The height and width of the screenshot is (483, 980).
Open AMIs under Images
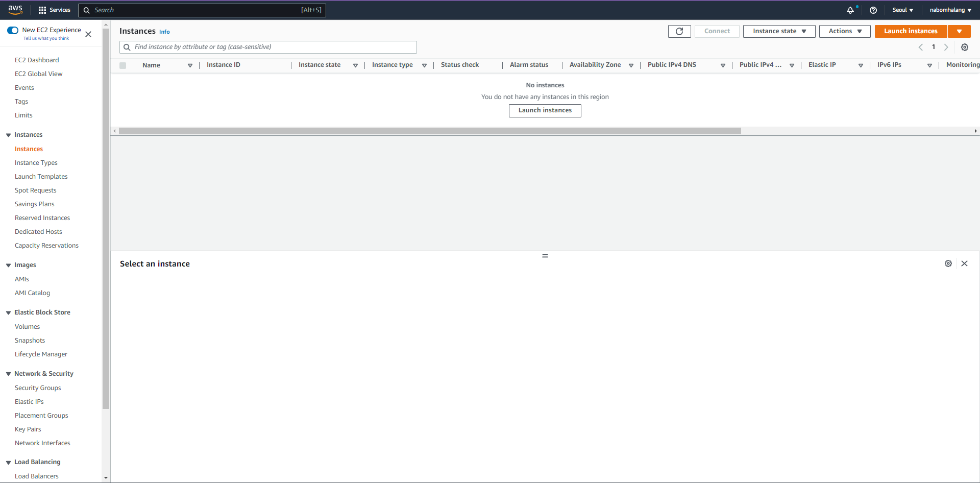click(22, 279)
